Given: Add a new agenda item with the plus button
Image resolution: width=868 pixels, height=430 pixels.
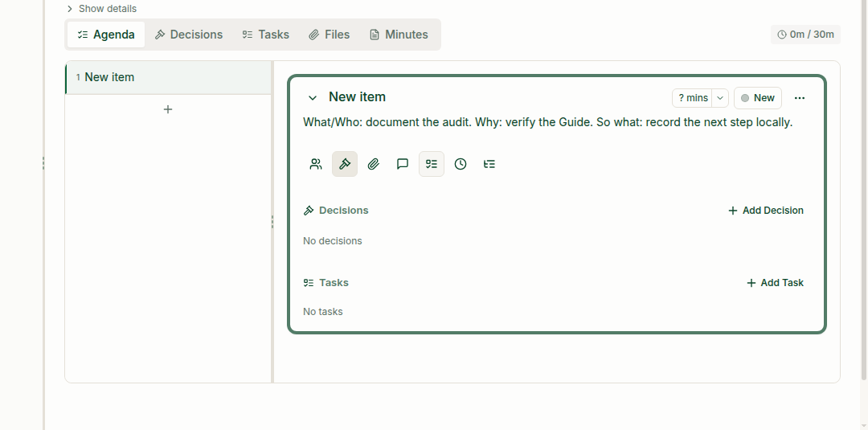Looking at the screenshot, I should coord(168,109).
